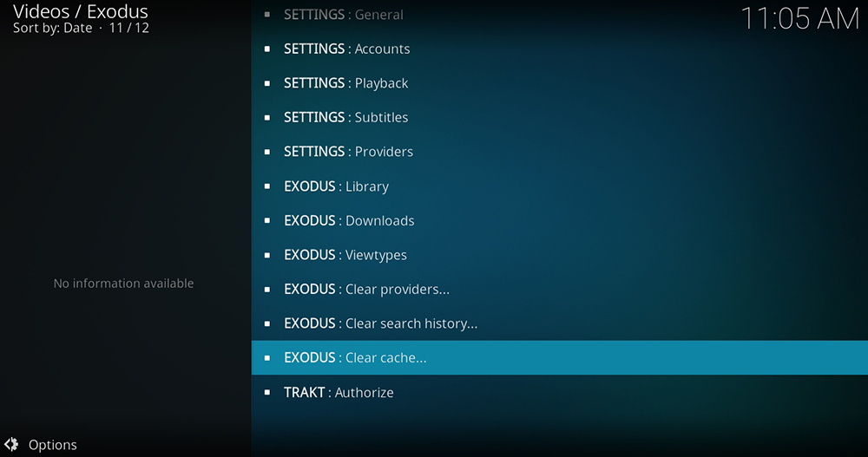Click bullet icon beside TRAKT : Authorize
This screenshot has height=457, width=868.
tap(267, 392)
